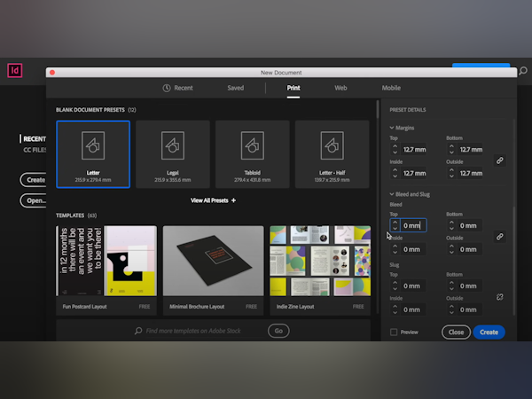Click the Bleed Bottom 0 mm field
The image size is (532, 399).
click(470, 225)
